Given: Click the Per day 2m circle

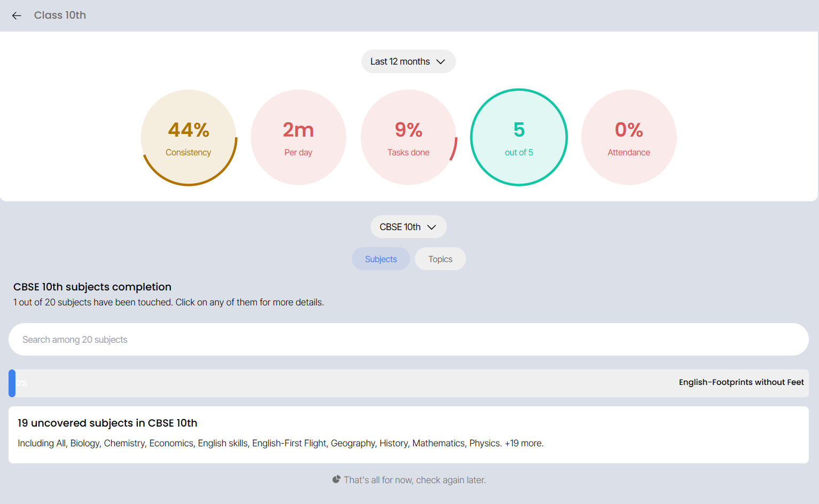Looking at the screenshot, I should pyautogui.click(x=298, y=137).
